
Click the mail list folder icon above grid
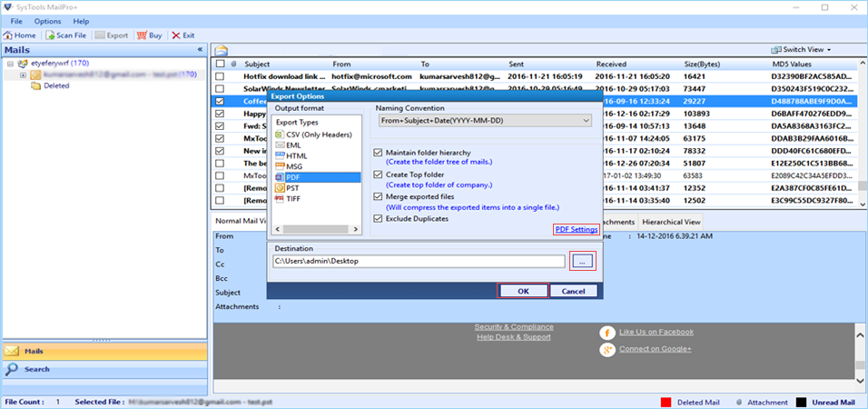pos(222,49)
